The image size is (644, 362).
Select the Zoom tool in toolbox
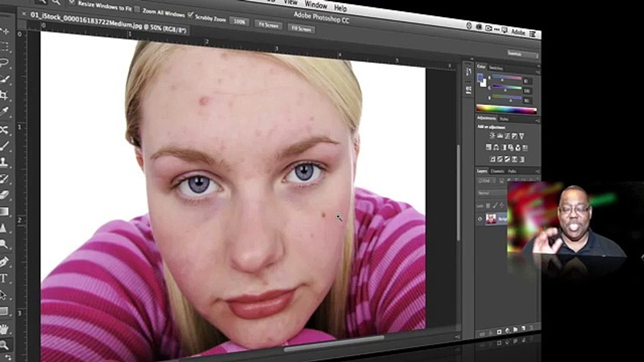coord(5,345)
